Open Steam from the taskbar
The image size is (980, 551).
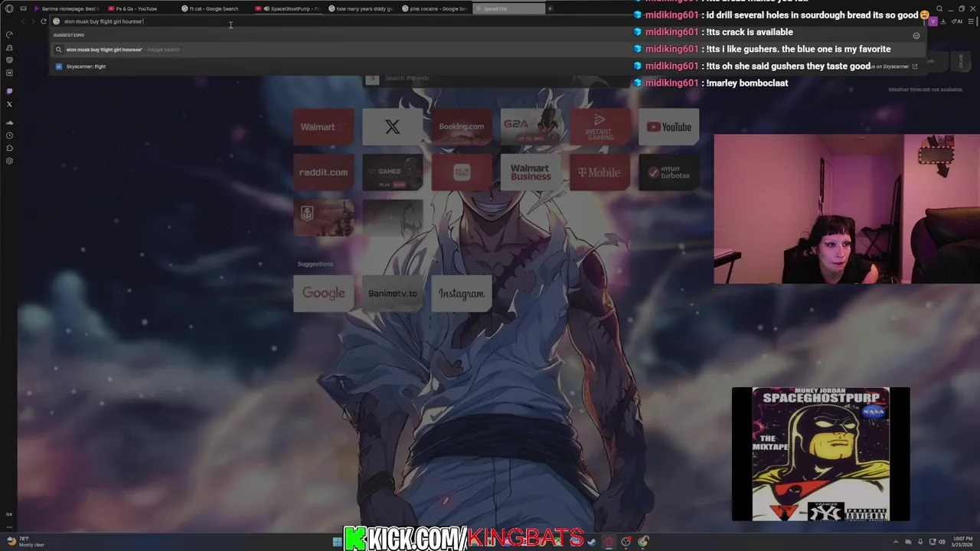(x=592, y=542)
